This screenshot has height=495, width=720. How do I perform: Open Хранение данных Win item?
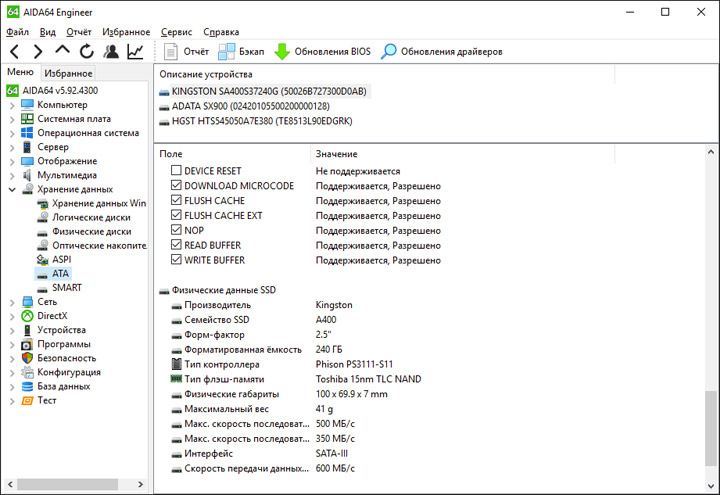tap(99, 203)
